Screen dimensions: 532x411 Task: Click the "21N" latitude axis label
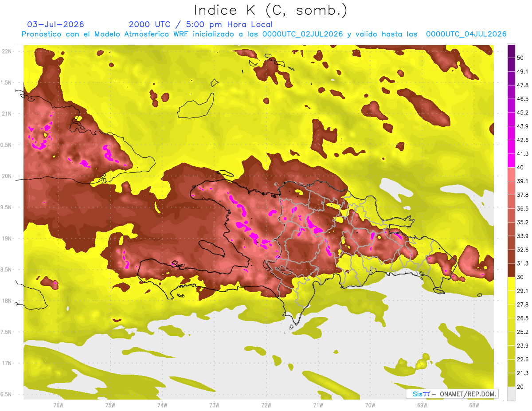point(7,114)
